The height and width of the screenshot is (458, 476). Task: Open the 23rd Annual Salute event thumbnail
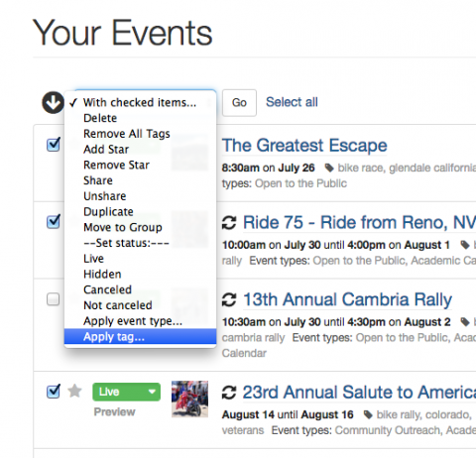pos(189,400)
